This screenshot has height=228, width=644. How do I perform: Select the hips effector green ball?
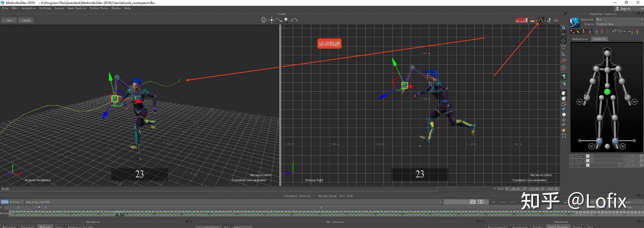pos(607,92)
